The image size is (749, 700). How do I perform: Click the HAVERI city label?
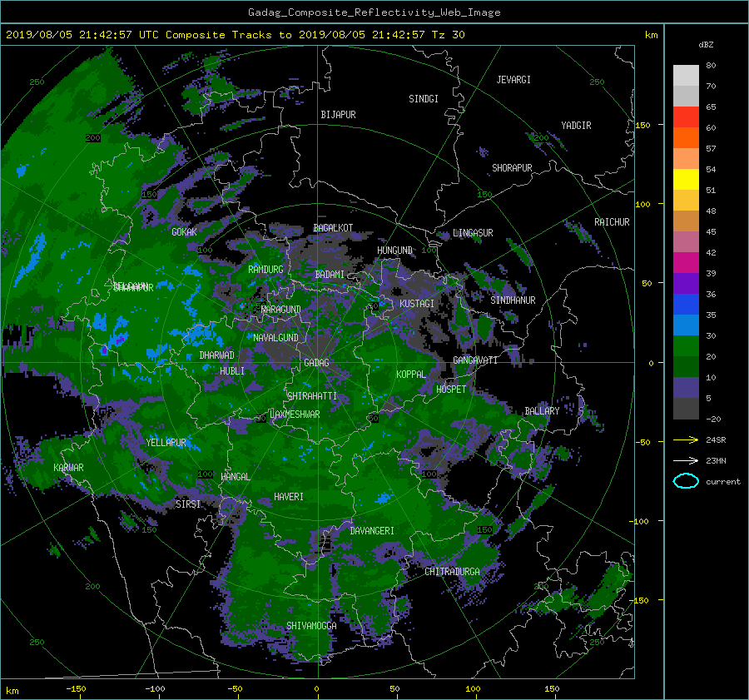[289, 498]
